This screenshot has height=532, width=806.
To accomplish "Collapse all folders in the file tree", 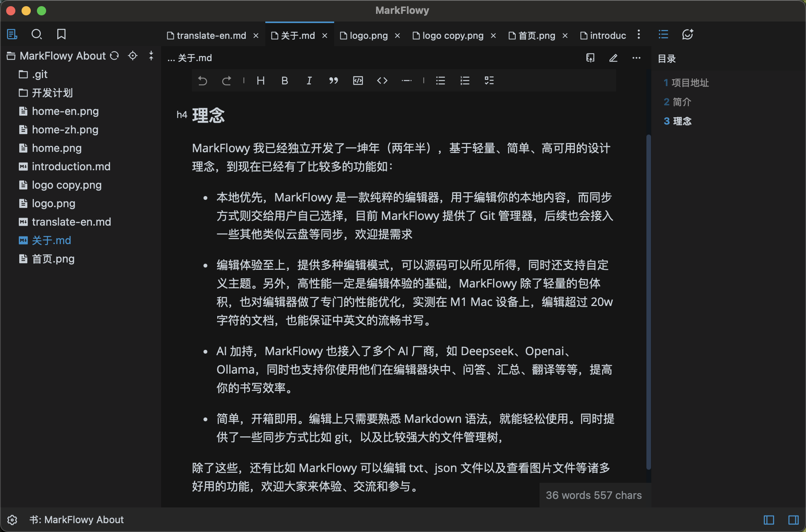I will [151, 56].
